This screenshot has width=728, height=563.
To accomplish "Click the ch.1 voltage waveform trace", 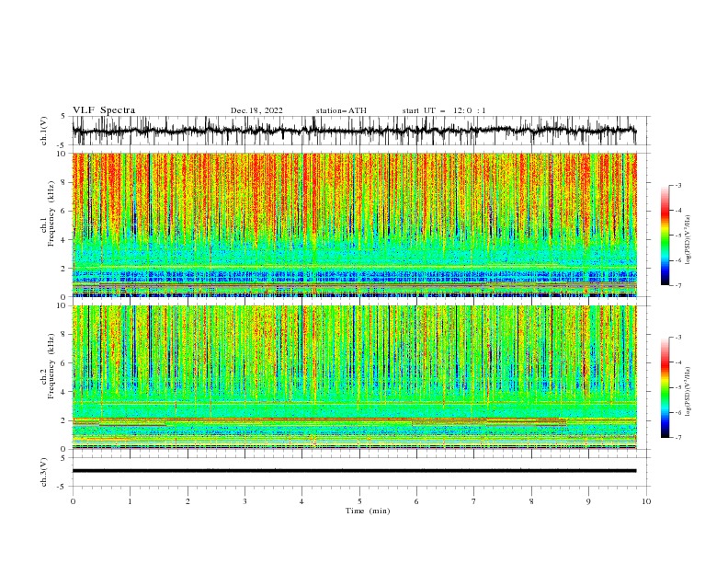I will pyautogui.click(x=354, y=131).
